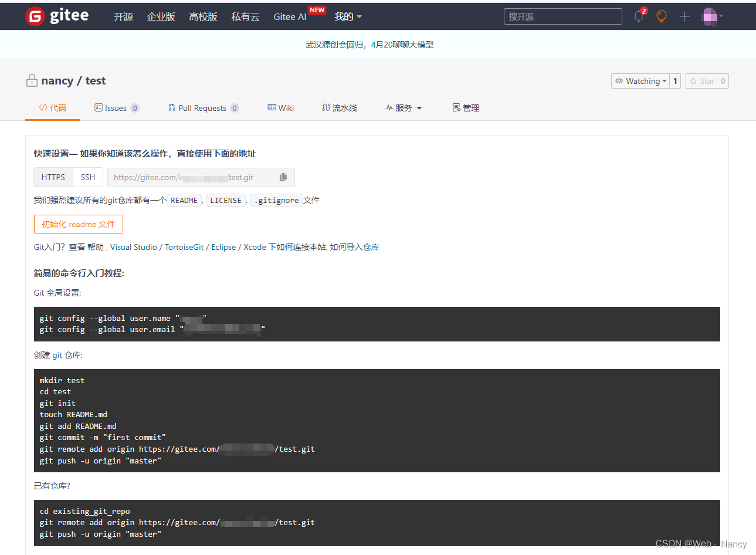
Task: Open the 如何导入仓库 link
Action: 354,247
